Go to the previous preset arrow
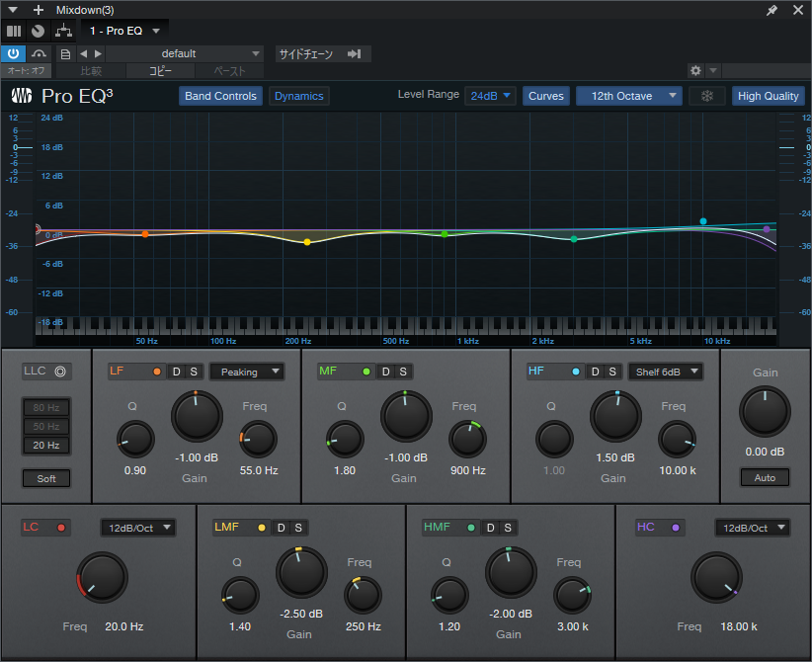This screenshot has width=812, height=662. [83, 54]
